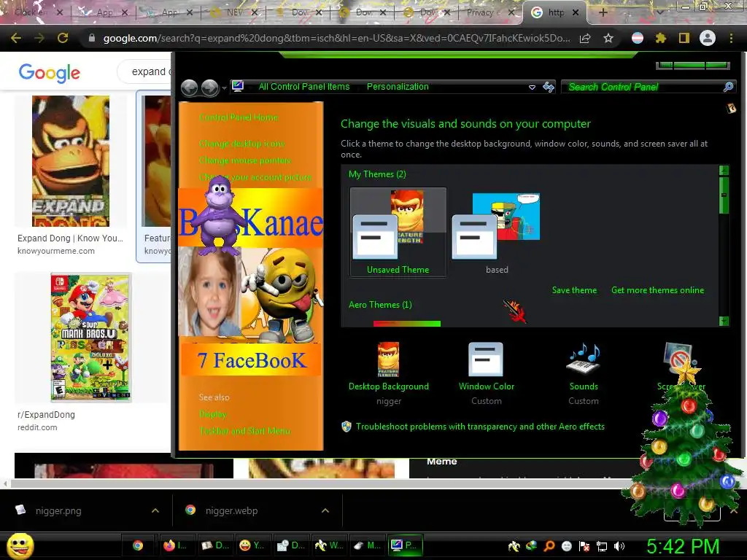The image size is (747, 560).
Task: Click the themes list scroll-up arrow
Action: 724,171
